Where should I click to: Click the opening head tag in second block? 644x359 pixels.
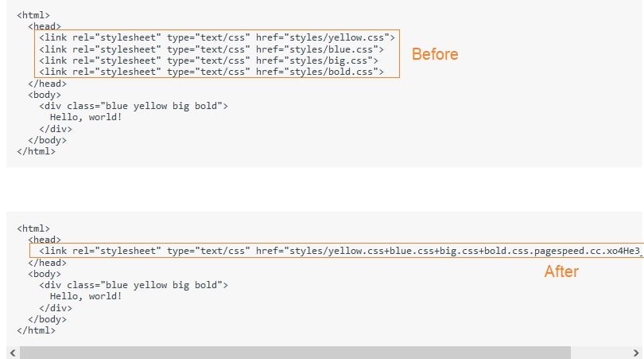[45, 239]
